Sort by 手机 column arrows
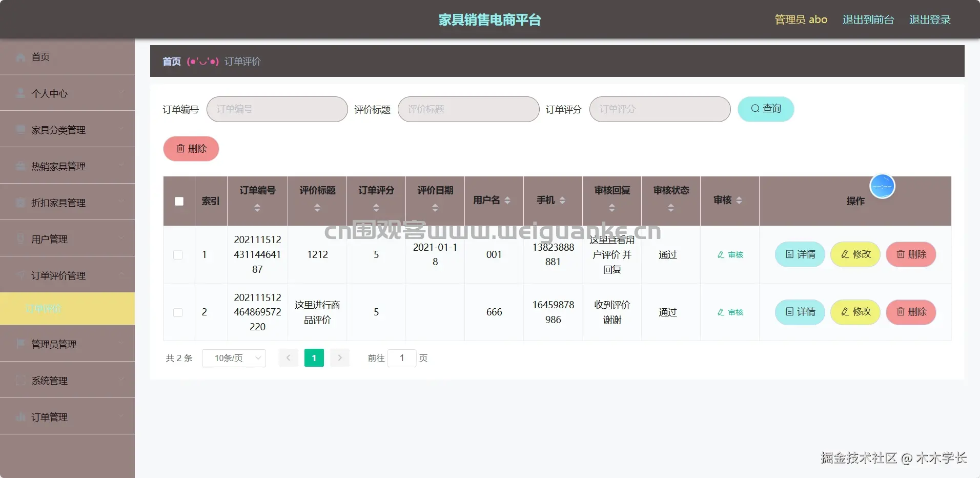The image size is (980, 478). pos(562,201)
